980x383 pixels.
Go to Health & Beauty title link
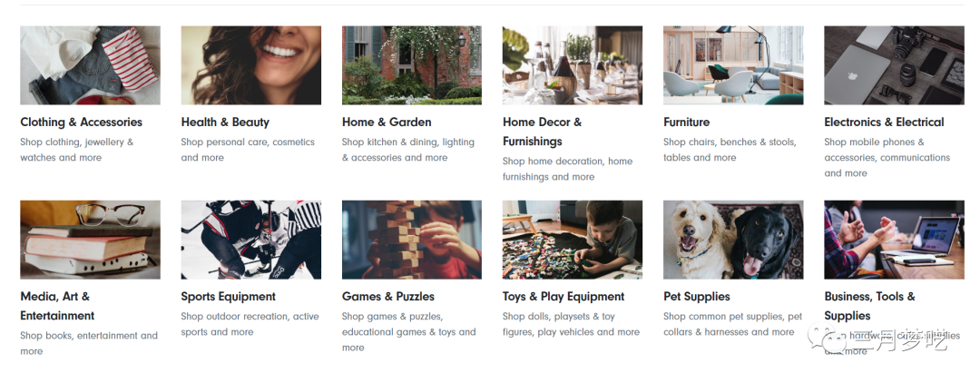[225, 123]
